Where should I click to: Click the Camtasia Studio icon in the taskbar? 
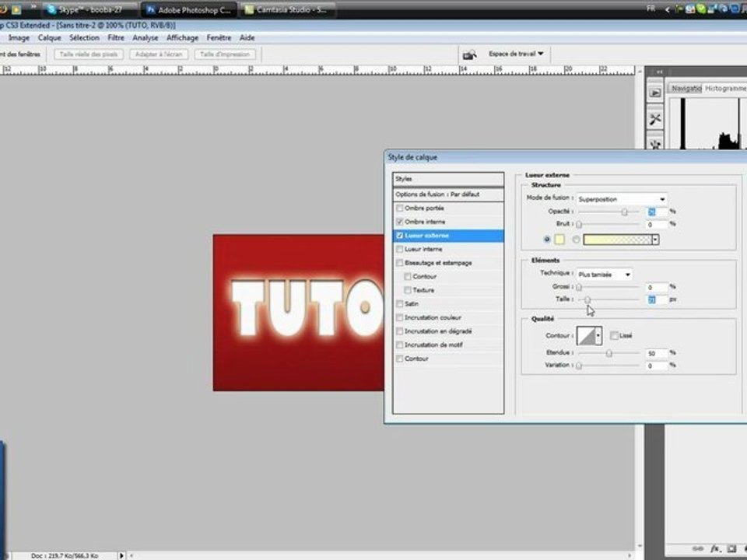pos(249,9)
